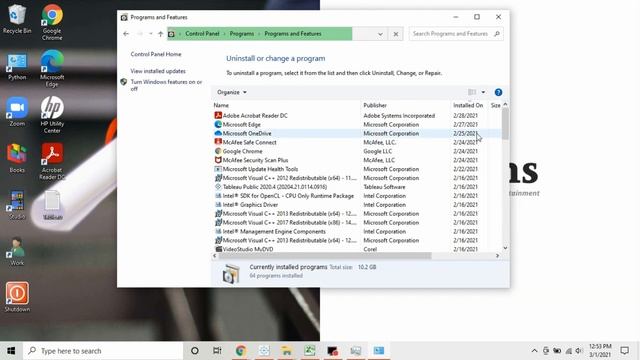
Task: Open the view options dropdown arrow
Action: [483, 92]
